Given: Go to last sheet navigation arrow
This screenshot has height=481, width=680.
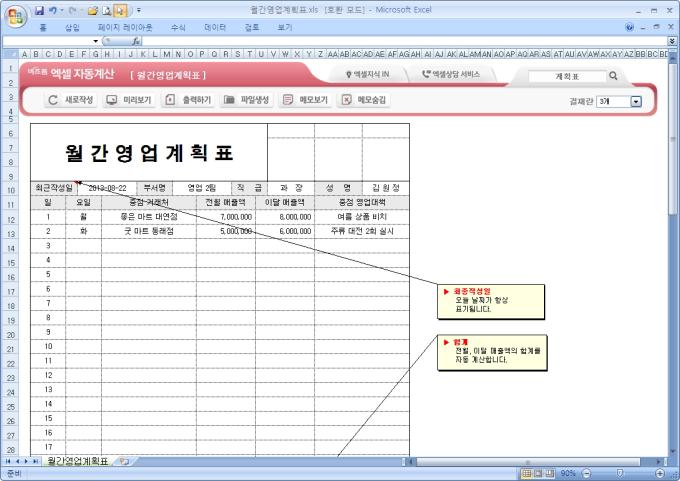Looking at the screenshot, I should [35, 461].
